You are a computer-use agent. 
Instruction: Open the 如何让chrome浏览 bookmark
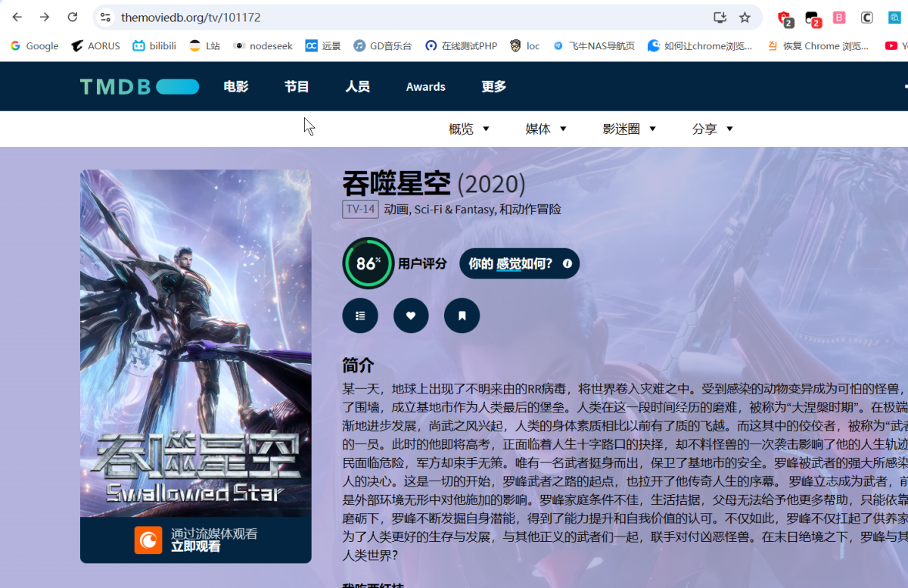700,45
